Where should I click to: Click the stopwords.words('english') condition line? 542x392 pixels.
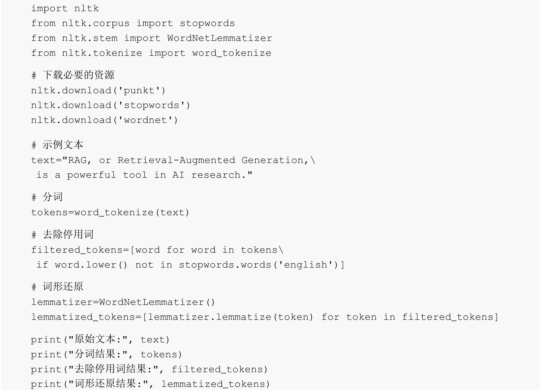(191, 265)
